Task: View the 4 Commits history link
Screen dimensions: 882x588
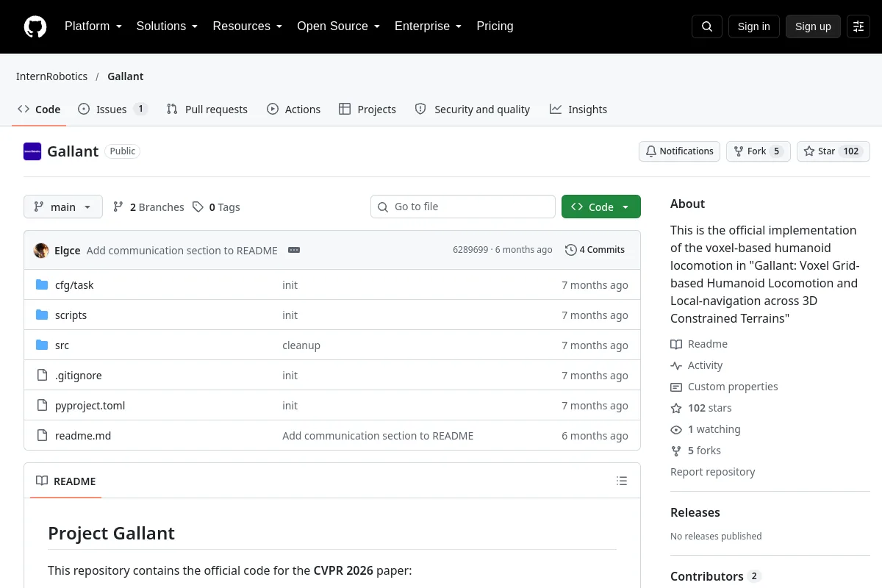Action: [x=595, y=250]
